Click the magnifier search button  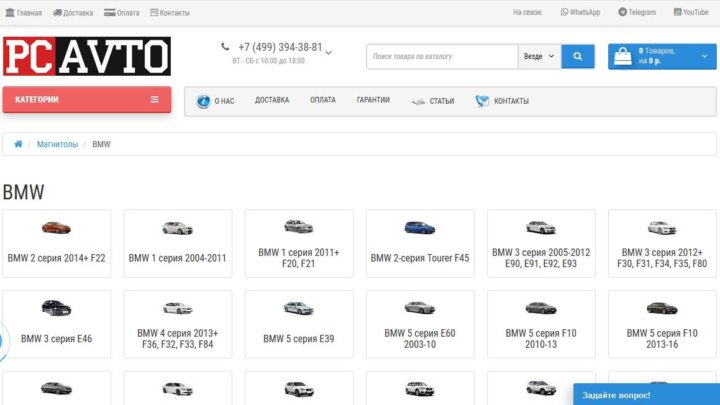pos(578,56)
